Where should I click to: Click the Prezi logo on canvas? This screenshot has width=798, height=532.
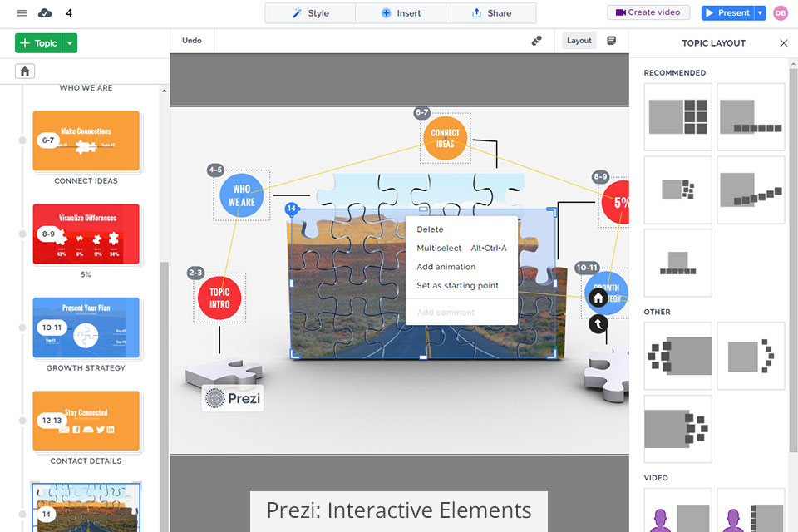[233, 398]
